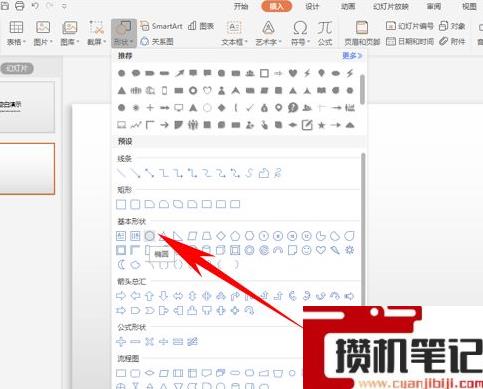Viewport: 483px width, 389px height.
Task: Click the SmartArt button in ribbon
Action: [162, 26]
